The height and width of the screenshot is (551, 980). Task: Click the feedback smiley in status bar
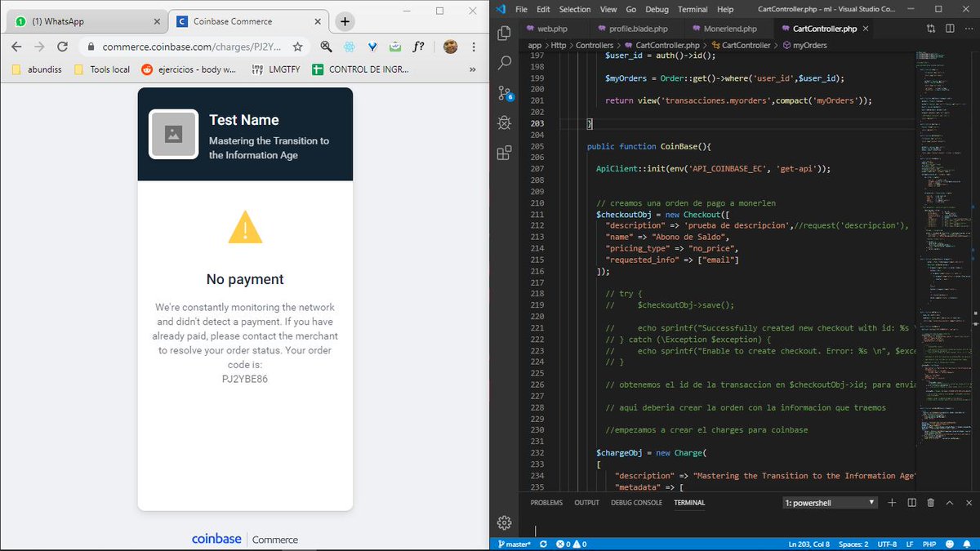[x=950, y=544]
